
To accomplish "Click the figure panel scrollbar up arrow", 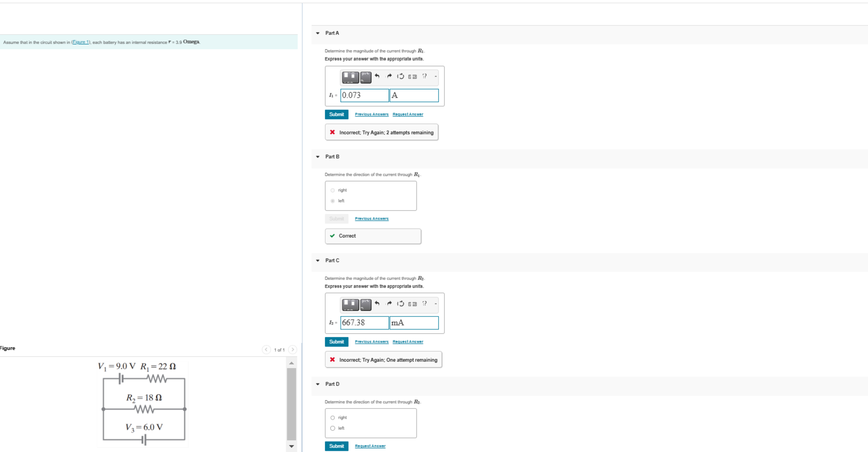I will click(x=292, y=363).
